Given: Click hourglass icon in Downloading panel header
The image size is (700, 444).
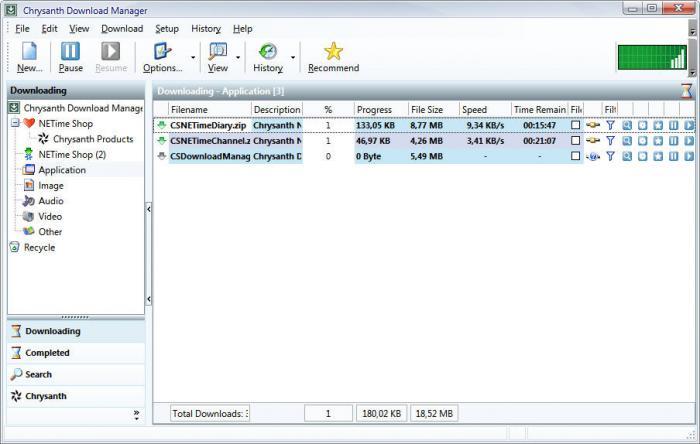Looking at the screenshot, I should click(687, 91).
